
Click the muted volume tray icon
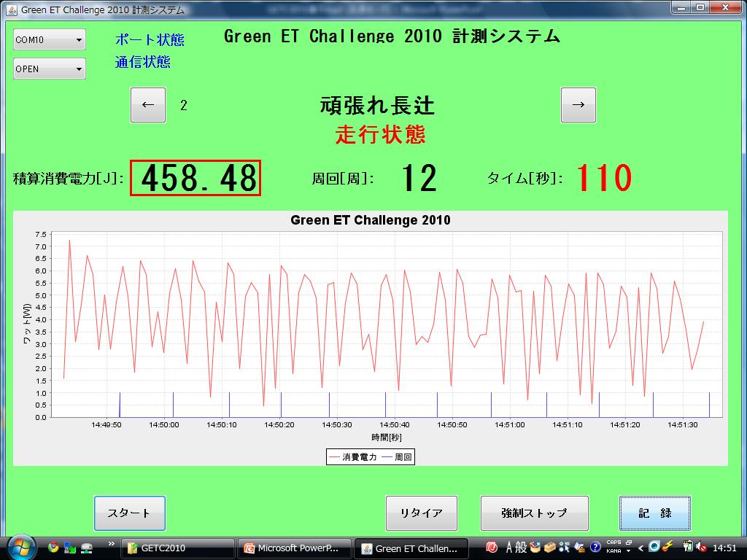702,547
